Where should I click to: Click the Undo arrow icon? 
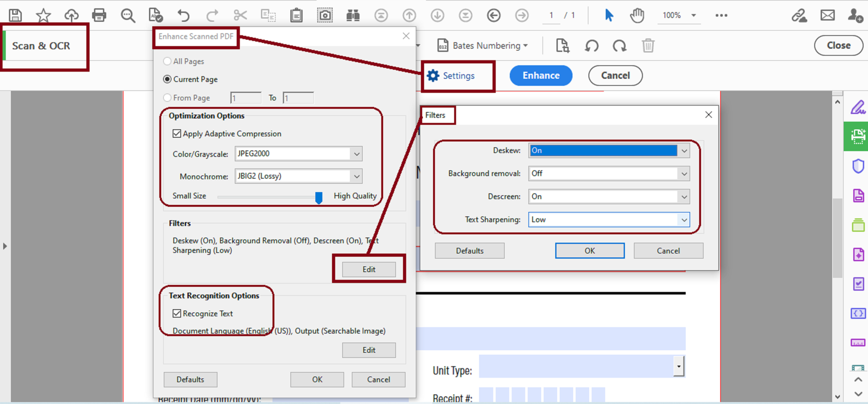point(184,16)
